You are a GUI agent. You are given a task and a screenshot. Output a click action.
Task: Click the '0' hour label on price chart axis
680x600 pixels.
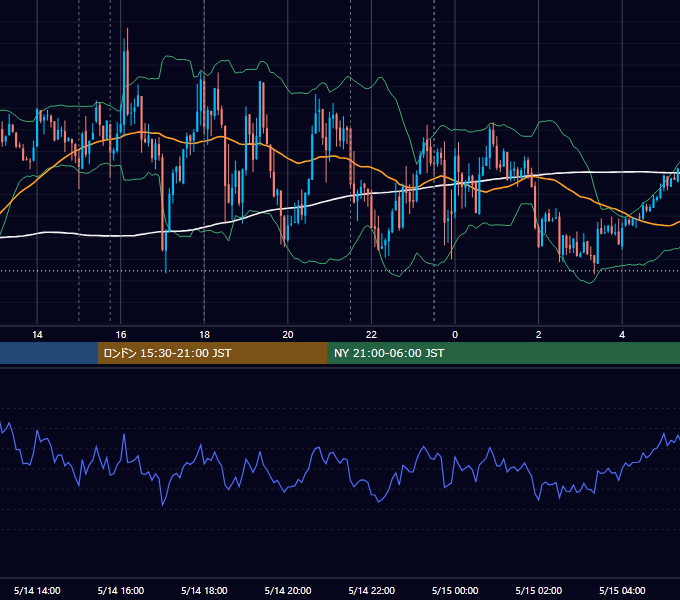pyautogui.click(x=455, y=335)
